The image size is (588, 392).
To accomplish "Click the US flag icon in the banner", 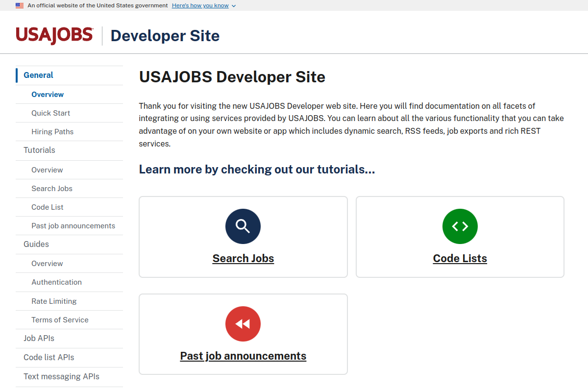I will coord(20,5).
